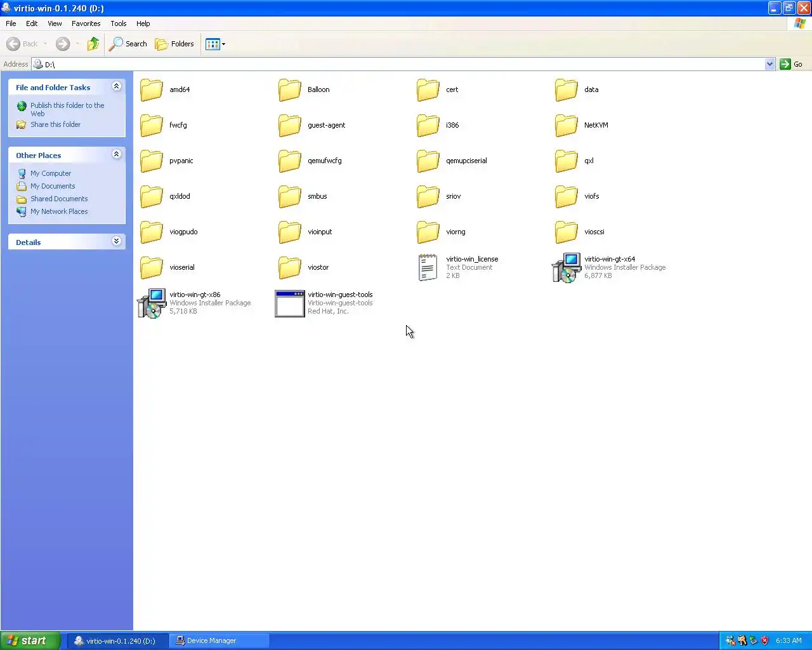Screen dimensions: 812x650
Task: Select the vioinput folder icon
Action: pyautogui.click(x=290, y=232)
